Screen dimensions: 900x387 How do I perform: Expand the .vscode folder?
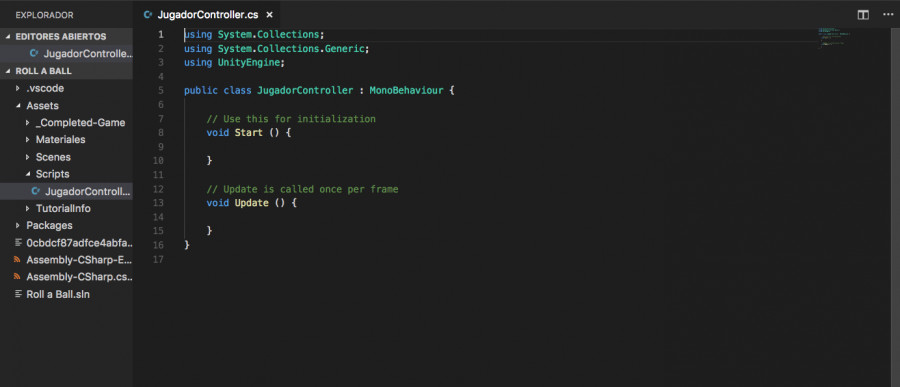tap(18, 88)
